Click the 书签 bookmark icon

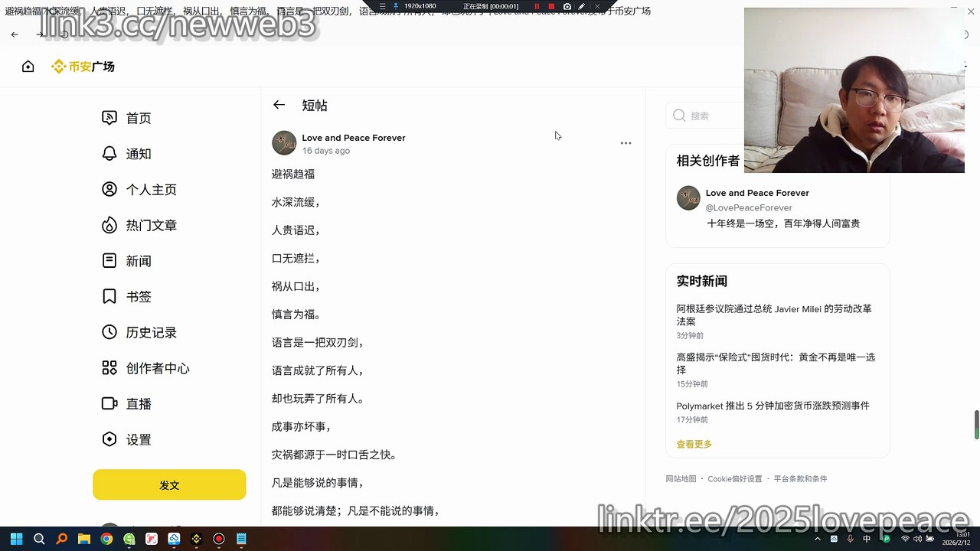109,297
